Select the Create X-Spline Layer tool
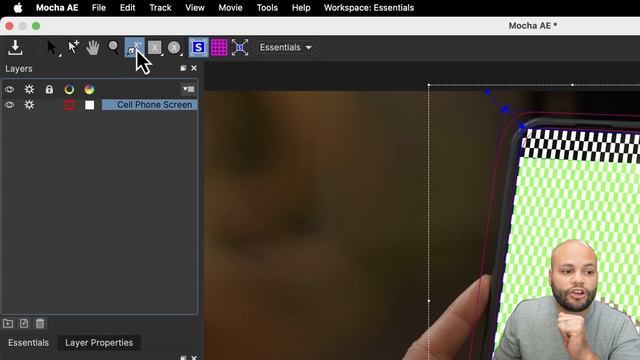 (134, 47)
